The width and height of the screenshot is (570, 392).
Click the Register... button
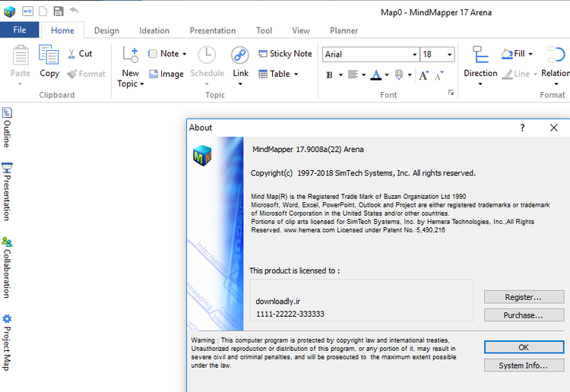(524, 297)
